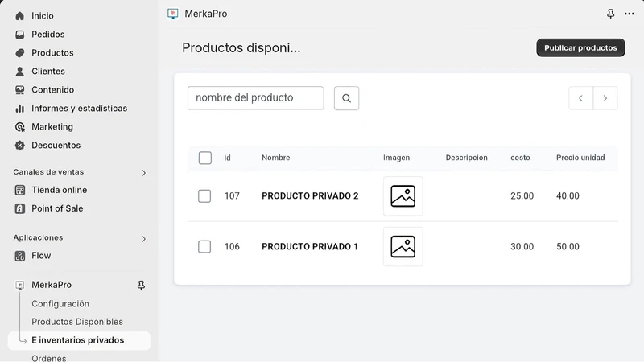Check the box for product 106
Image resolution: width=644 pixels, height=362 pixels.
coord(204,247)
